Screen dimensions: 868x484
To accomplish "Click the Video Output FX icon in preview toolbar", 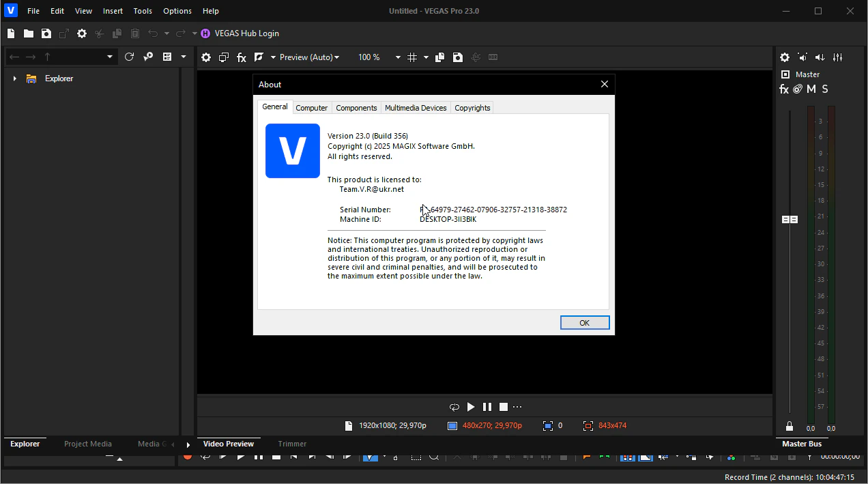I will tap(241, 57).
